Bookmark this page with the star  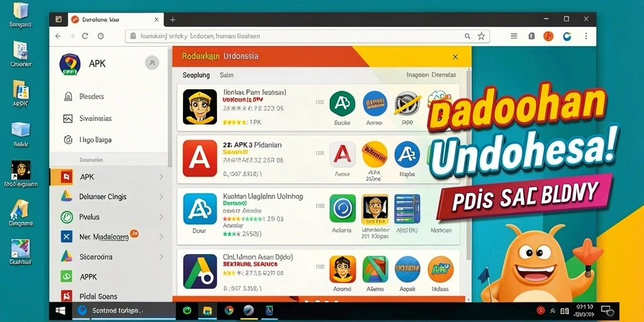481,36
